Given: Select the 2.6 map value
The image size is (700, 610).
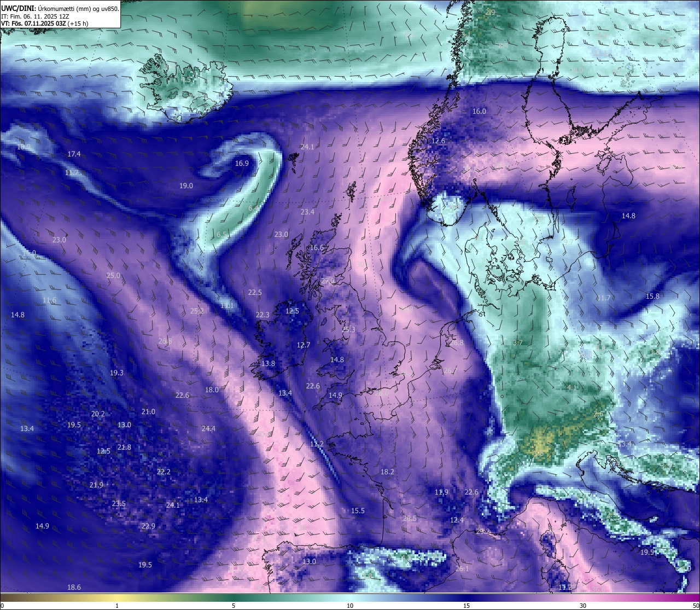Looking at the screenshot, I should click(x=598, y=414).
